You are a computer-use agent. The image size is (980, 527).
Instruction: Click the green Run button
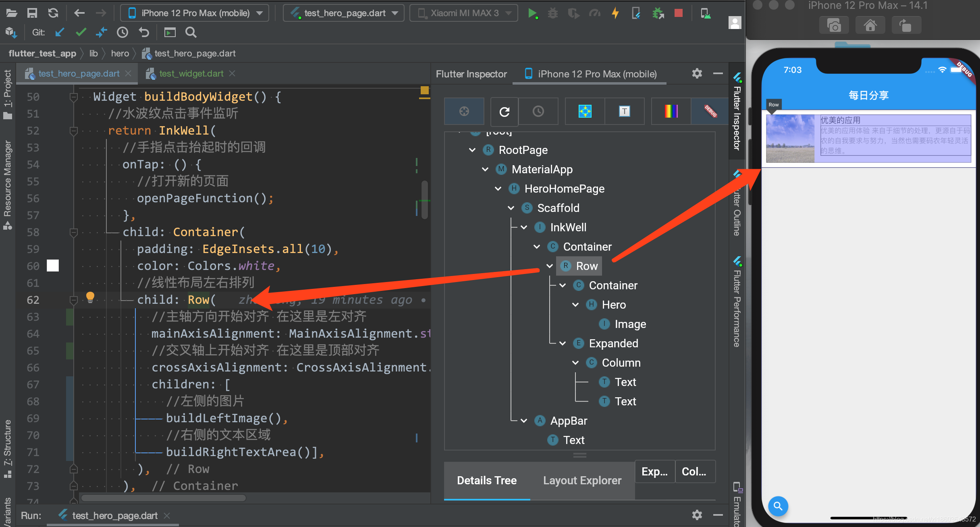coord(532,13)
